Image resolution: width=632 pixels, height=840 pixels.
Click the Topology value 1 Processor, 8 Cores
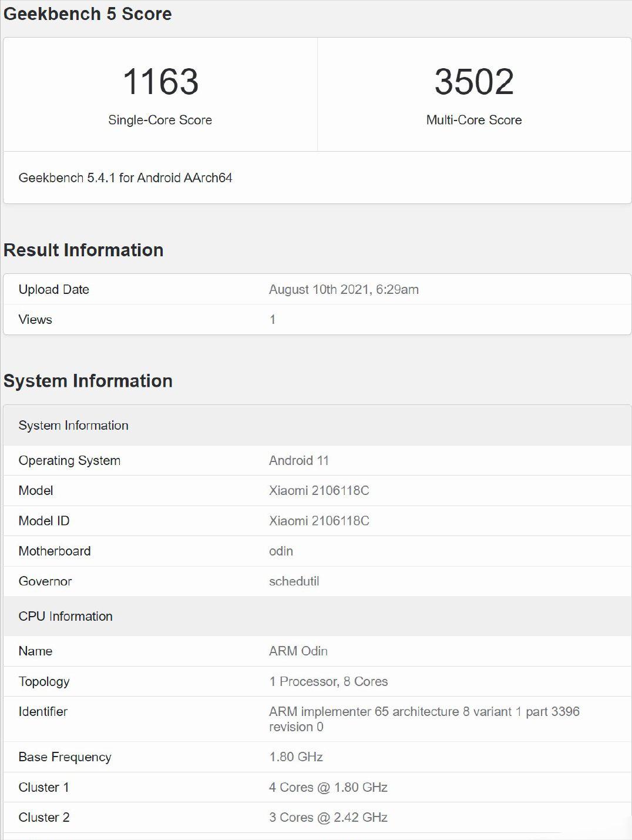tap(328, 682)
